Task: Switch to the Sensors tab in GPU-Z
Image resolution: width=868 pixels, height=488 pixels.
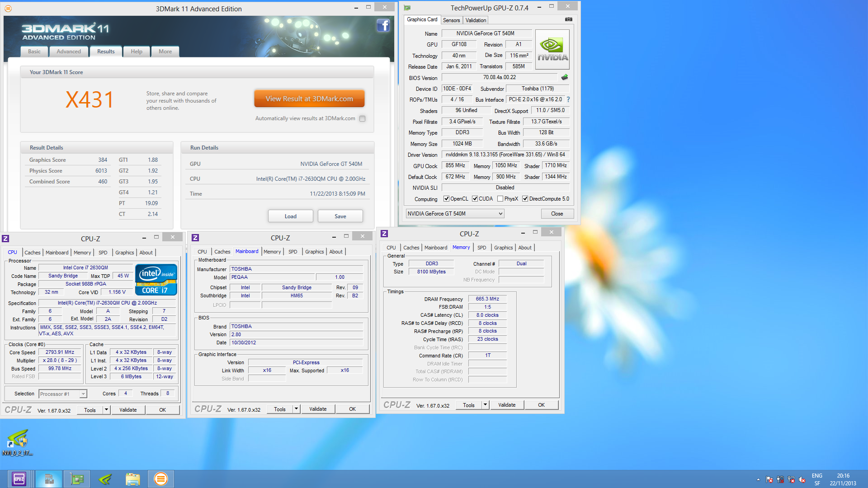Action: click(451, 20)
